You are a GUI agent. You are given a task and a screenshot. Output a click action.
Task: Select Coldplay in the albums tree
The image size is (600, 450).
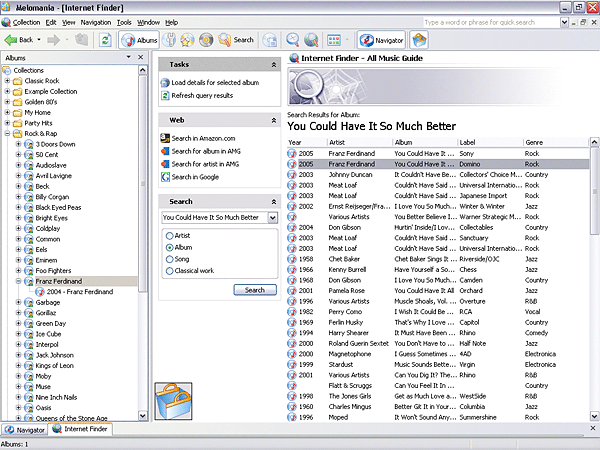(49, 229)
